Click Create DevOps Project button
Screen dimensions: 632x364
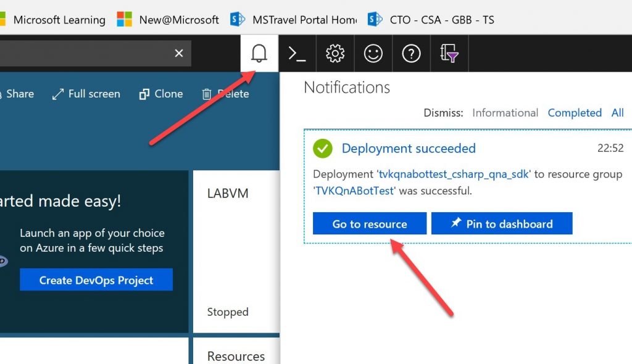tap(96, 279)
